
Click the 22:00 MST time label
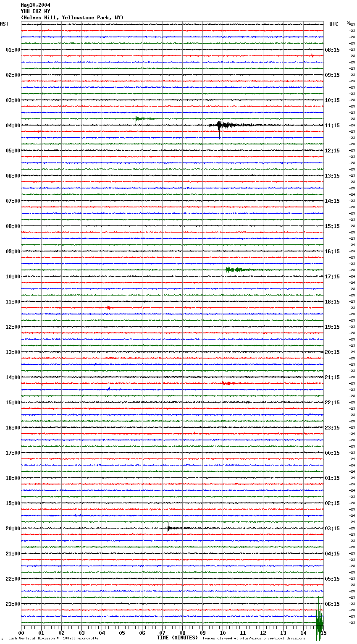point(13,579)
